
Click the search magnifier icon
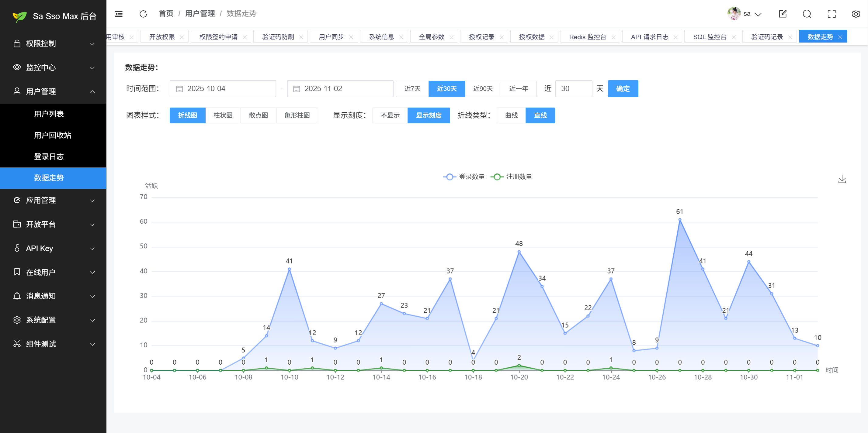tap(807, 14)
